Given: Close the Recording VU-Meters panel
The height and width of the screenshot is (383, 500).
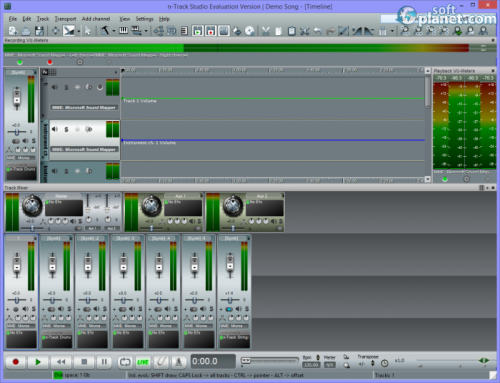Looking at the screenshot, I should (493, 40).
